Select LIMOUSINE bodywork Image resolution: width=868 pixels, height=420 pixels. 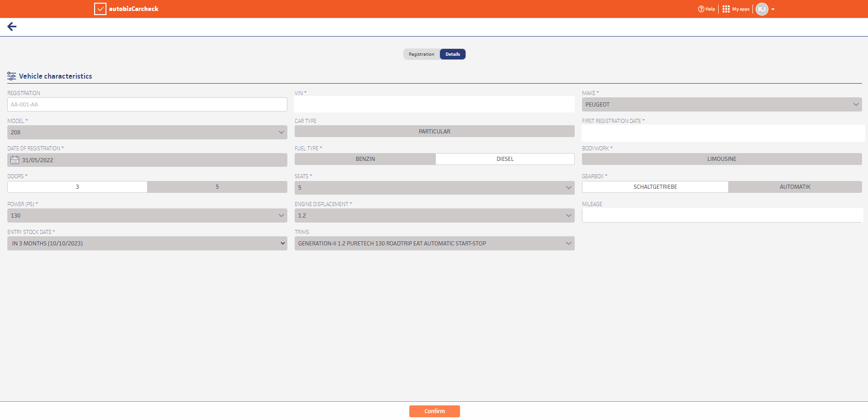722,159
